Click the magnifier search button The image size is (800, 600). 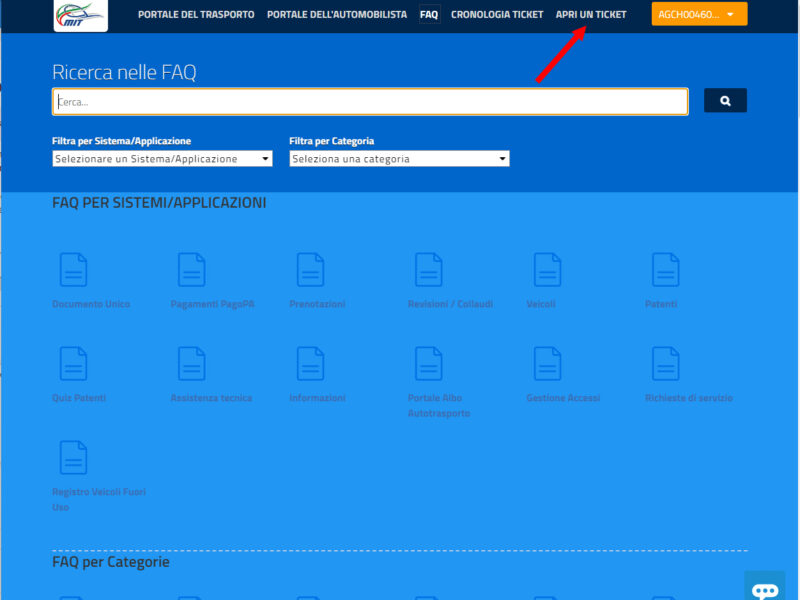[725, 101]
